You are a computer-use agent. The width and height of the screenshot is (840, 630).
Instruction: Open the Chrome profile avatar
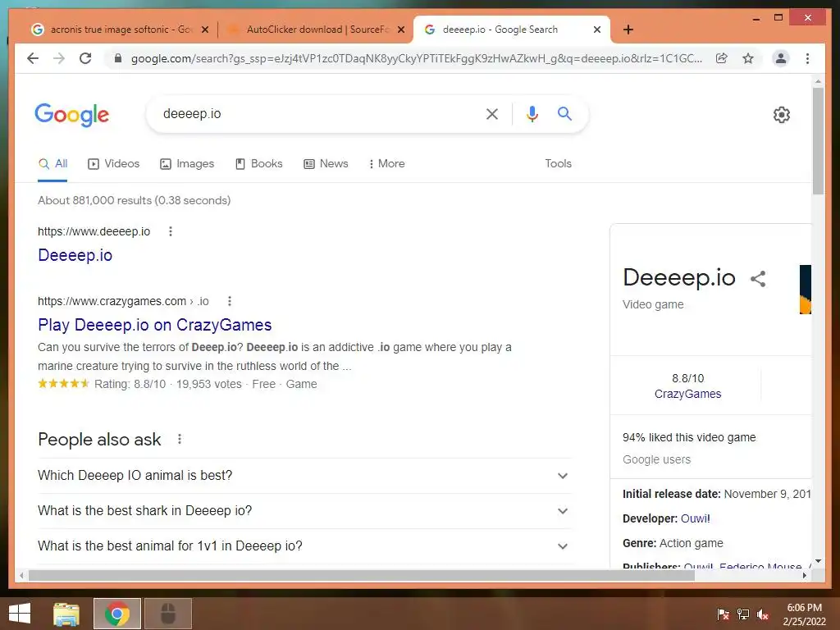point(781,58)
